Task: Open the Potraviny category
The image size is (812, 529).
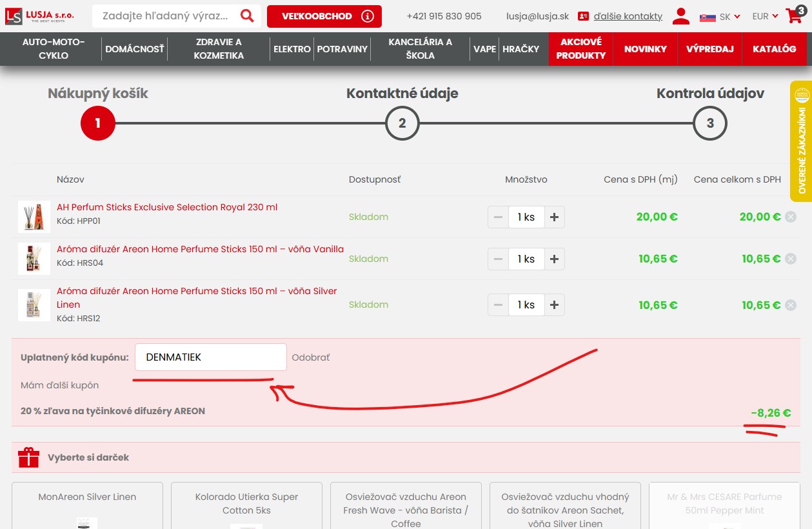Action: (342, 49)
